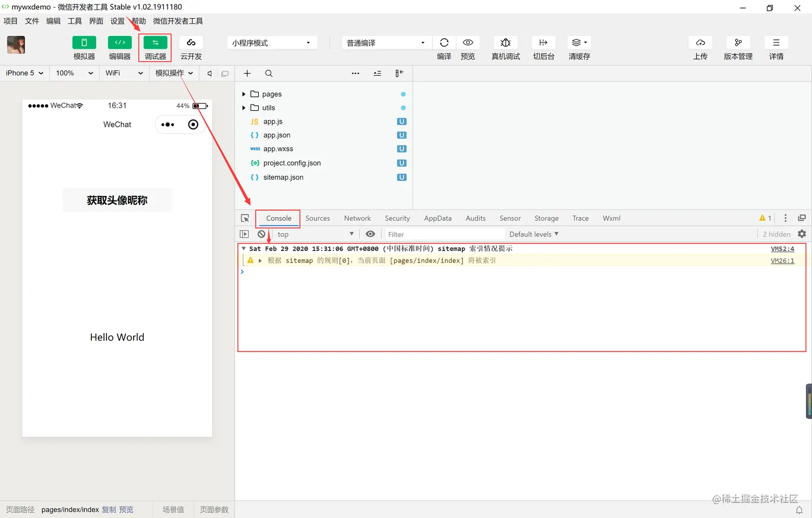812x518 pixels.
Task: Open the 100% zoom dropdown
Action: click(75, 73)
